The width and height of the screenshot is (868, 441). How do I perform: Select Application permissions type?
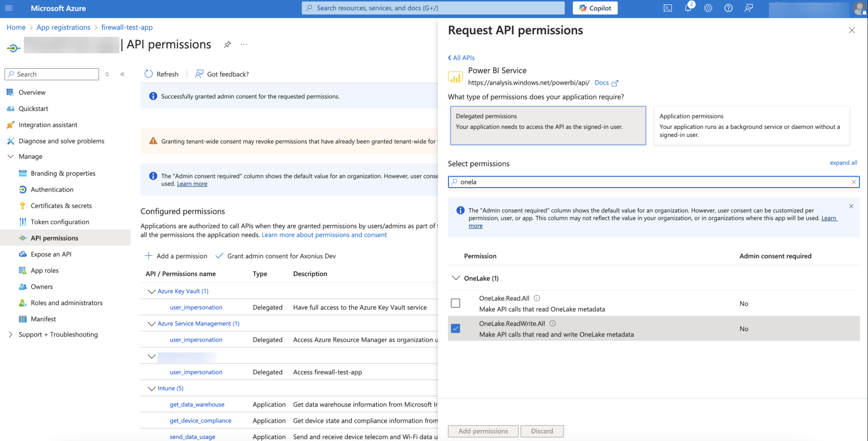pos(752,125)
